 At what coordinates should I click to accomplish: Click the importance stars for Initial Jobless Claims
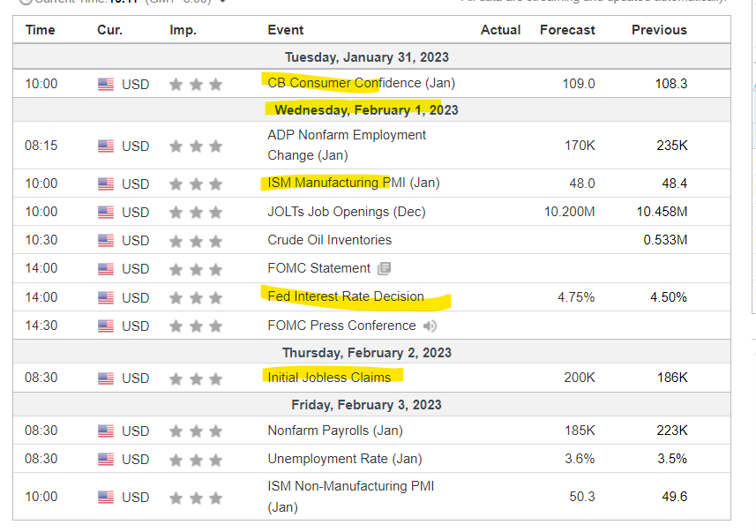pyautogui.click(x=196, y=378)
